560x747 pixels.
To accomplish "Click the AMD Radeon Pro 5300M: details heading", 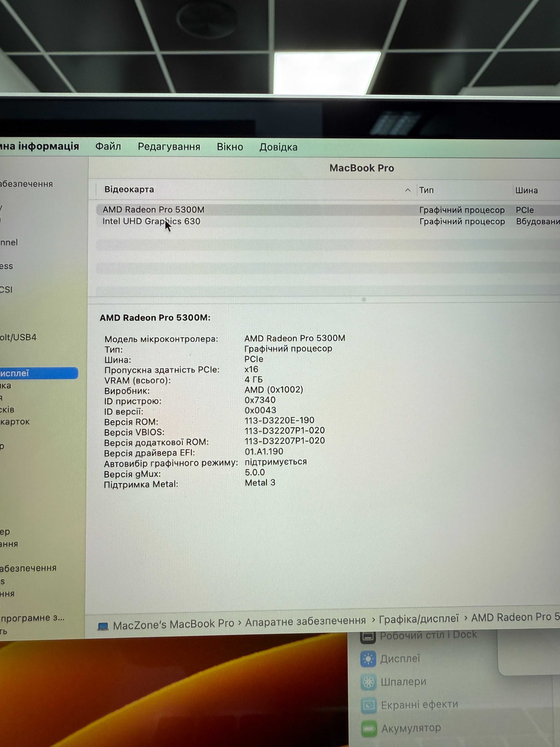I will tap(155, 317).
